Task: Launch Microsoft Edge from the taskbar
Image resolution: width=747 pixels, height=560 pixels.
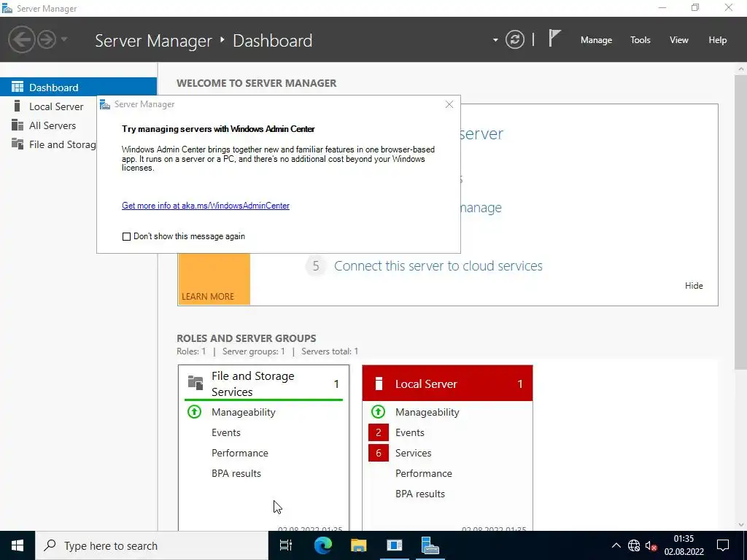Action: [x=322, y=545]
